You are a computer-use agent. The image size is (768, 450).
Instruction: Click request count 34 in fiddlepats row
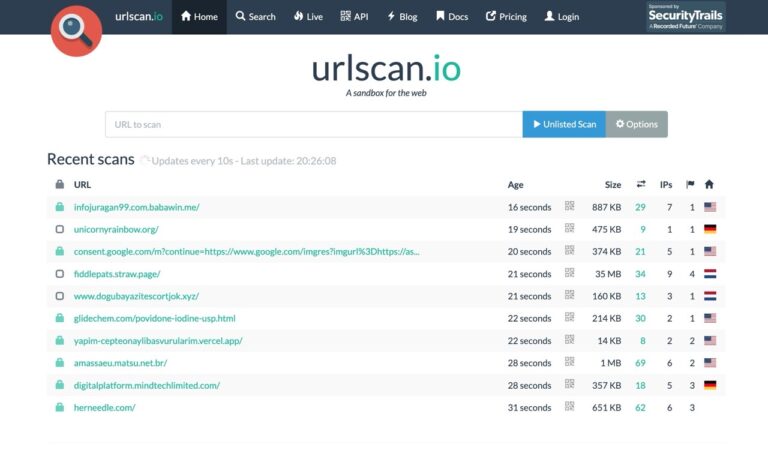point(640,274)
